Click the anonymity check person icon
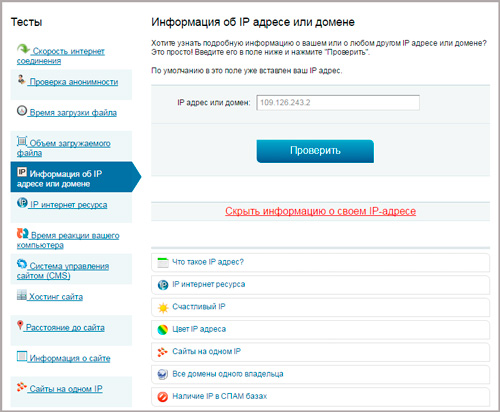The image size is (500, 412). tap(21, 80)
